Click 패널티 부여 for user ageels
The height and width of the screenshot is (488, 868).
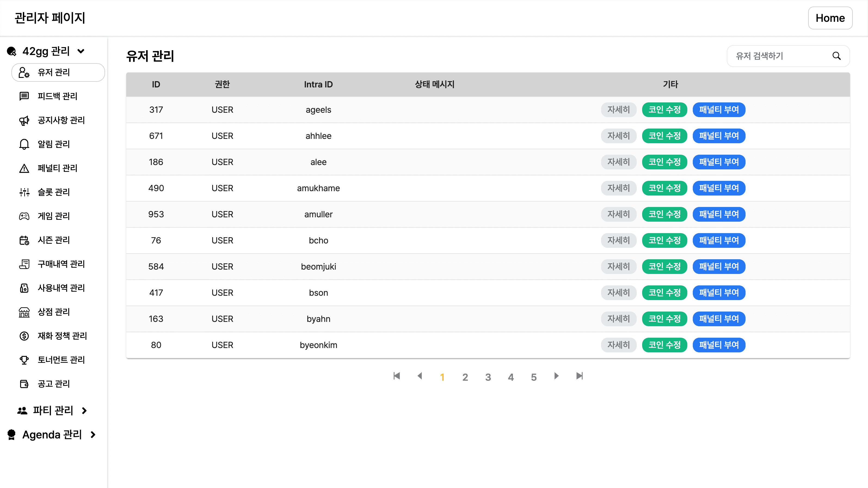pos(719,109)
